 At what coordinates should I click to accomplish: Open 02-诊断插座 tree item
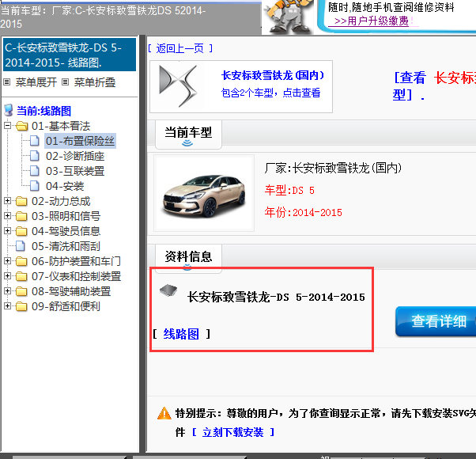tap(75, 156)
